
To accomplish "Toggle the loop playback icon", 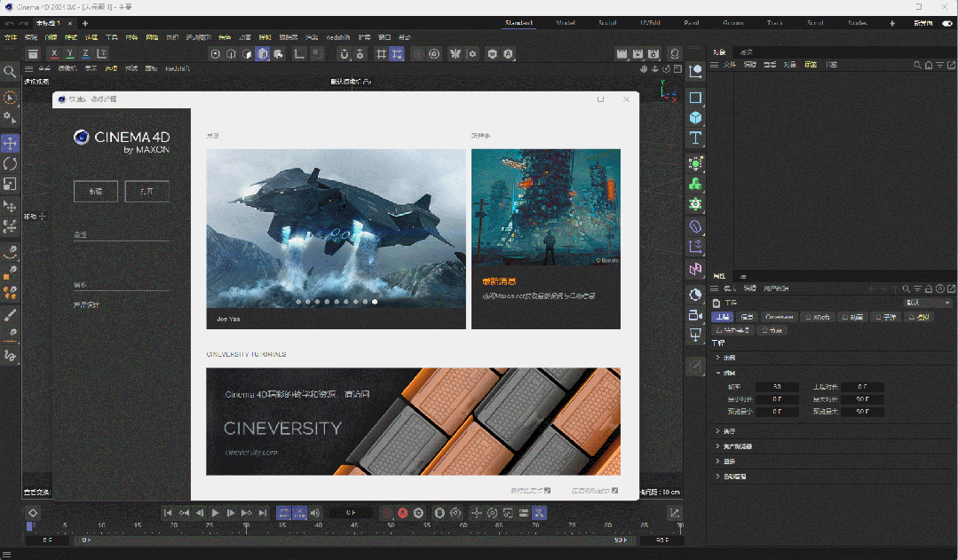I will point(283,513).
